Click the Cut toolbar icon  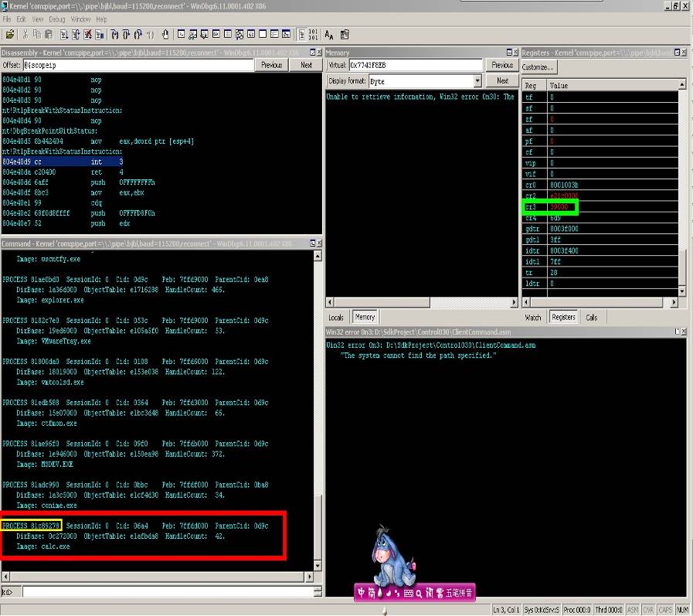pyautogui.click(x=25, y=35)
